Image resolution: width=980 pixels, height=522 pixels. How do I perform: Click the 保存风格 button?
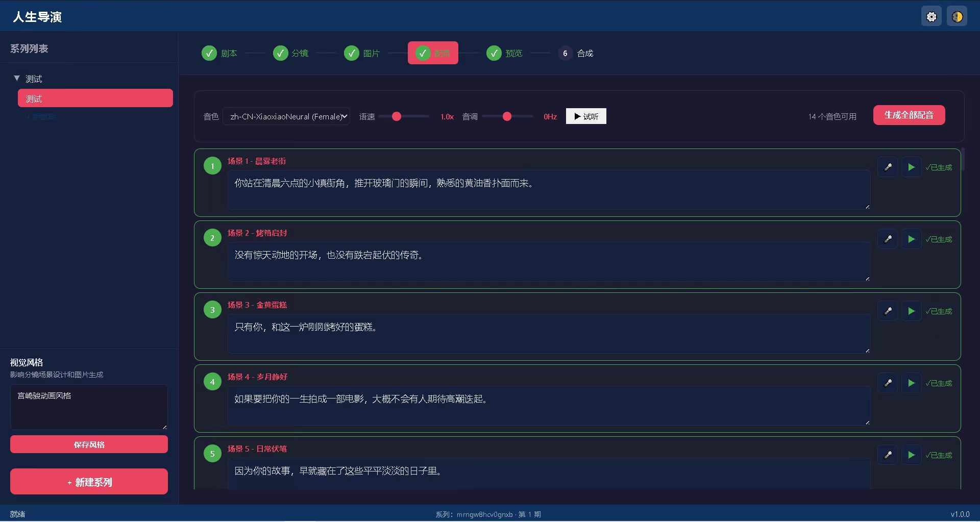point(89,444)
